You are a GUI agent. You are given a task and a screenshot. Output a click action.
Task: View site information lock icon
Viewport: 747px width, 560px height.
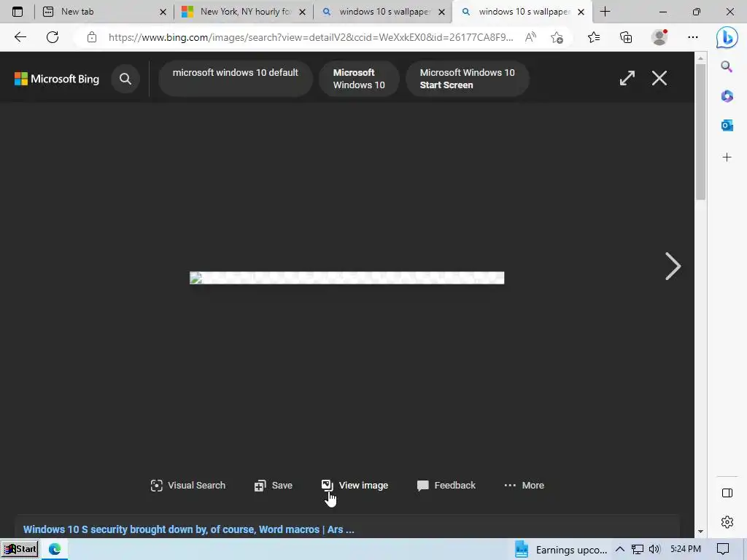(x=91, y=37)
